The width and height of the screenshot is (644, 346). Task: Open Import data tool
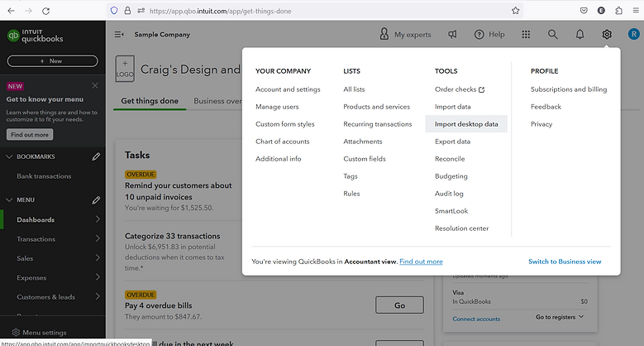[x=453, y=107]
